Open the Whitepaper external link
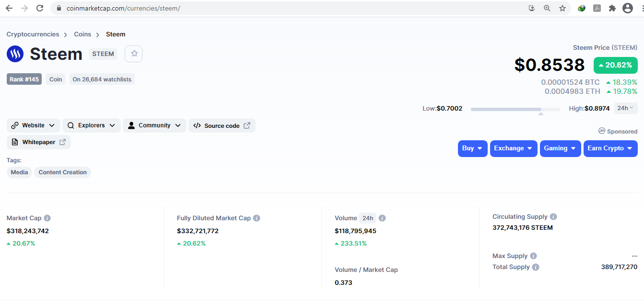The height and width of the screenshot is (304, 644). 39,142
